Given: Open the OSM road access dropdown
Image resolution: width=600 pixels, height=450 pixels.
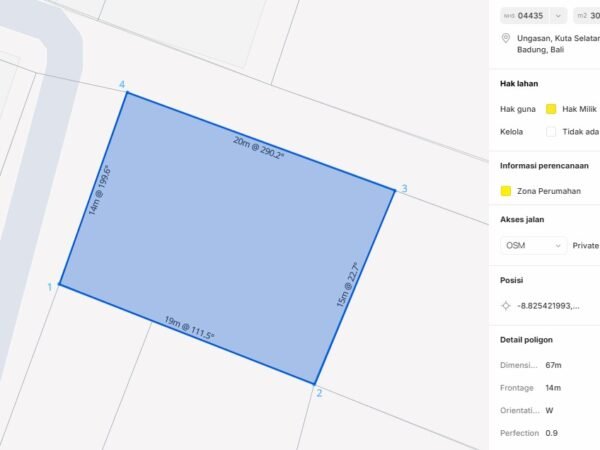Looking at the screenshot, I should tap(533, 245).
